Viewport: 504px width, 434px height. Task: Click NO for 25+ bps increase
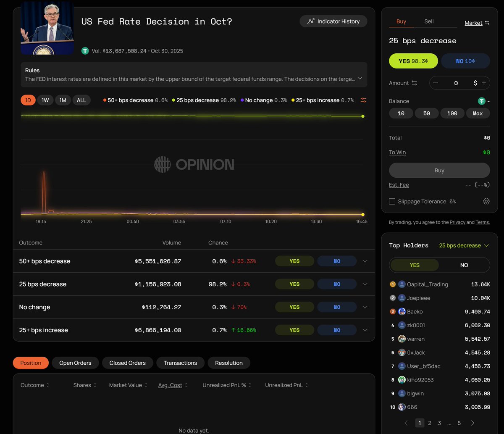point(337,330)
